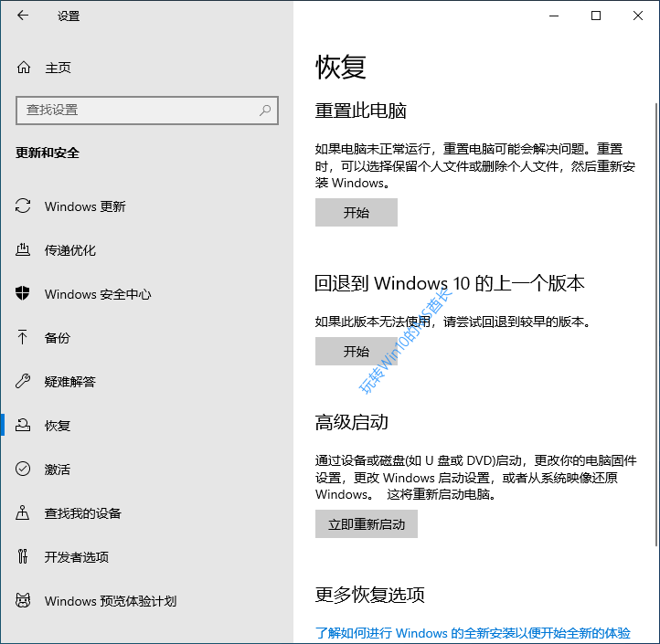Click the 回退到 Windows 10 的上一个版本 heading
Screen dimensions: 660x644
click(450, 283)
